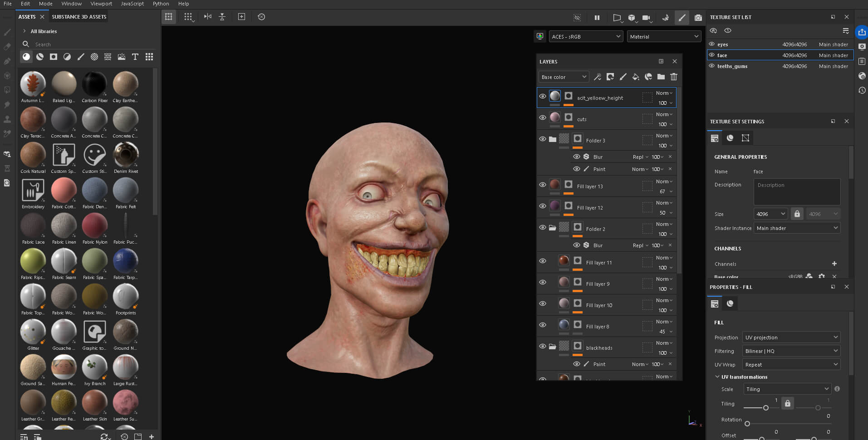Open the Viewport menu
Screen dimensions: 868x440
pos(101,4)
